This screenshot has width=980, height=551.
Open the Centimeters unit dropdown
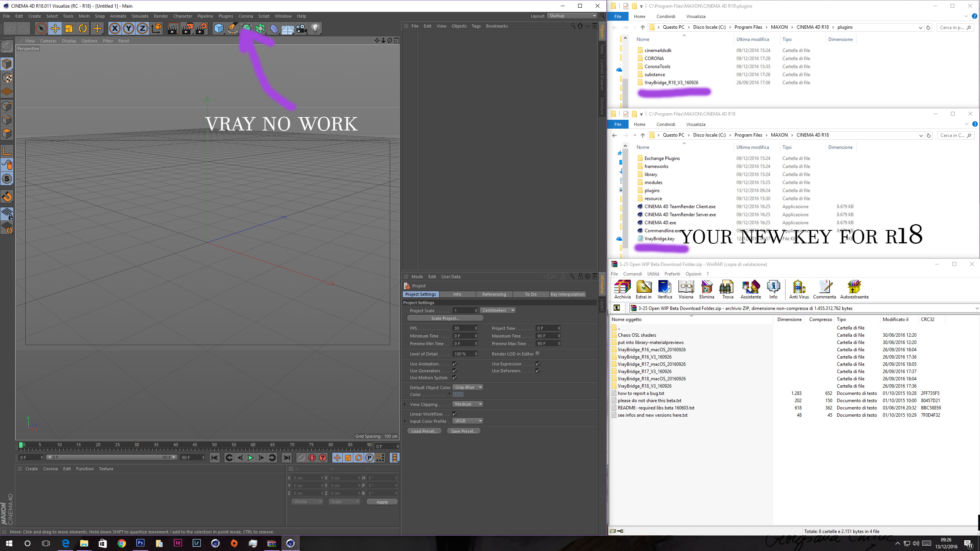(498, 310)
